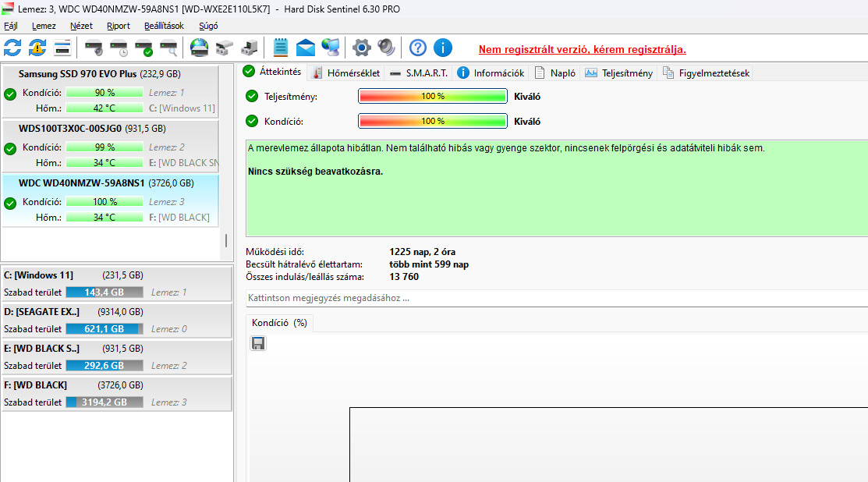The height and width of the screenshot is (482, 868).
Task: Click the floppy disk save icon
Action: [x=258, y=343]
